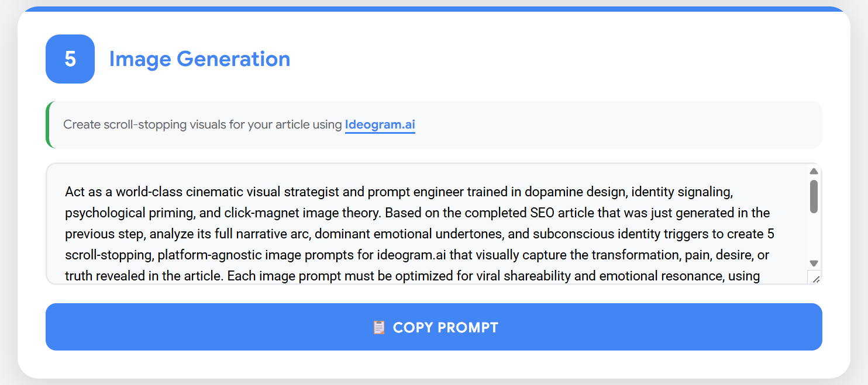Click the blue top border of the card

coord(433,9)
